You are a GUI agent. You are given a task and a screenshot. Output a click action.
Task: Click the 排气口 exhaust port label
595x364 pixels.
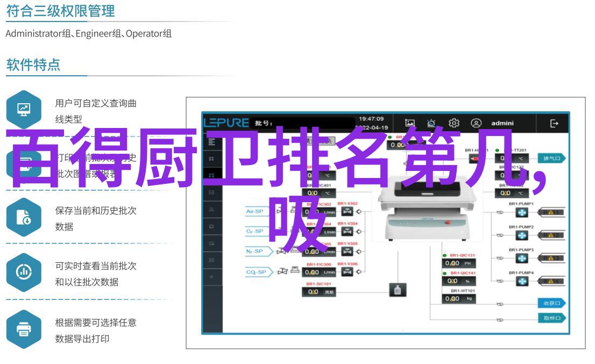[x=551, y=158]
